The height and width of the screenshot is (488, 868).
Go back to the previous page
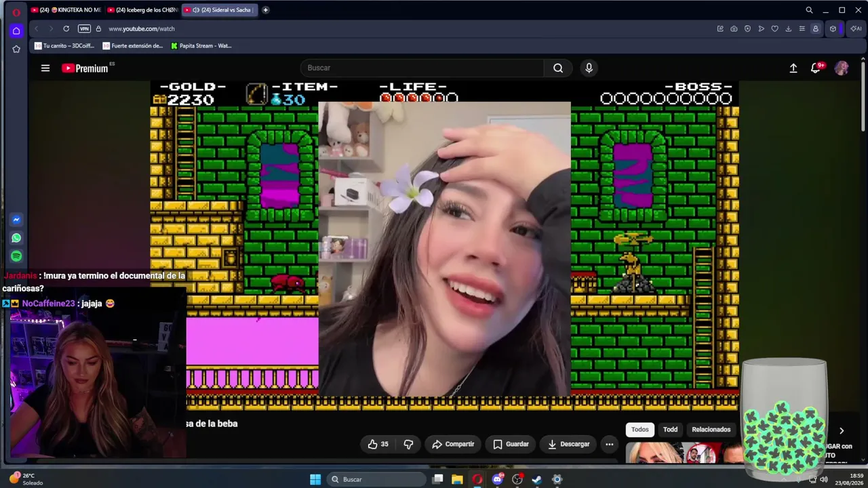tap(36, 28)
